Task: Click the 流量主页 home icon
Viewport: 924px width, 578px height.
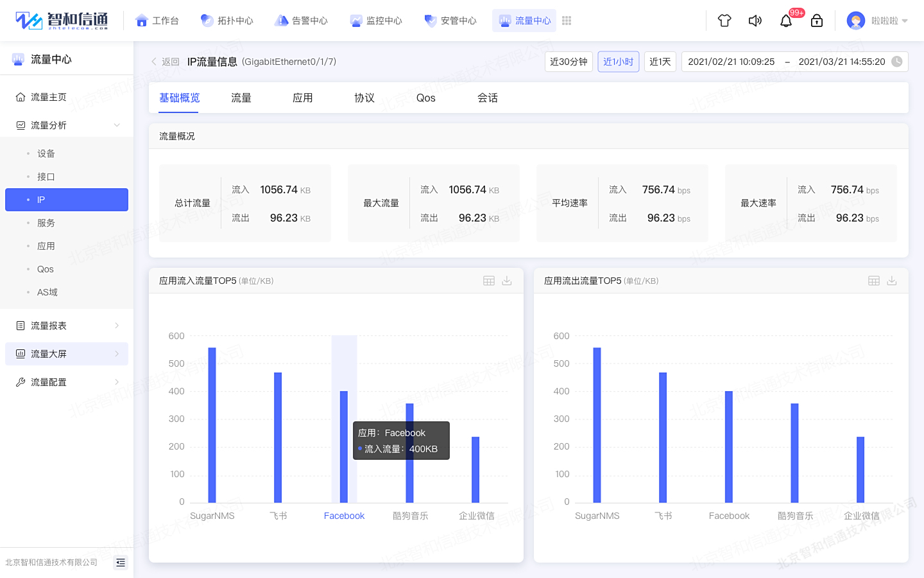Action: [21, 97]
